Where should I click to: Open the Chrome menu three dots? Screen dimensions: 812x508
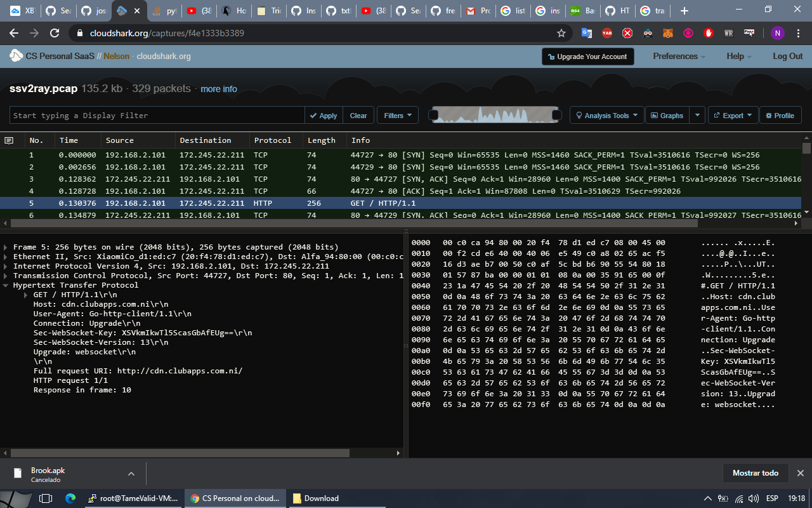[799, 33]
